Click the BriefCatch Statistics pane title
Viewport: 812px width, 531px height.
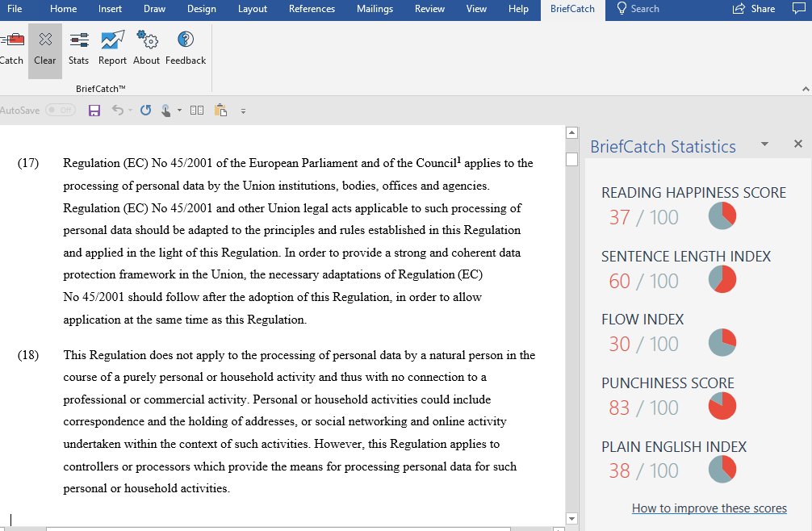[663, 146]
